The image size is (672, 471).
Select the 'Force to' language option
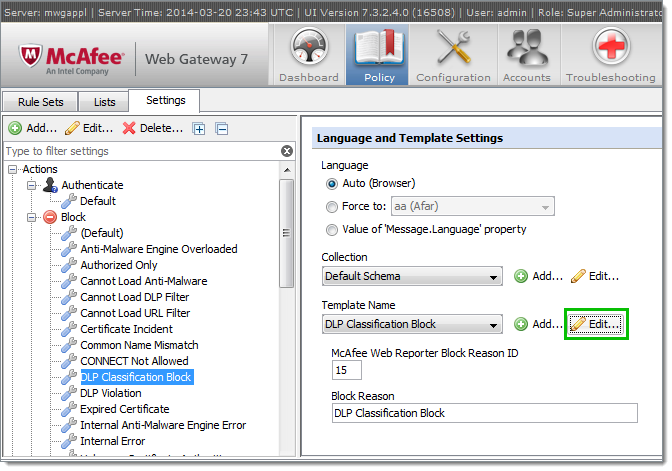point(333,207)
